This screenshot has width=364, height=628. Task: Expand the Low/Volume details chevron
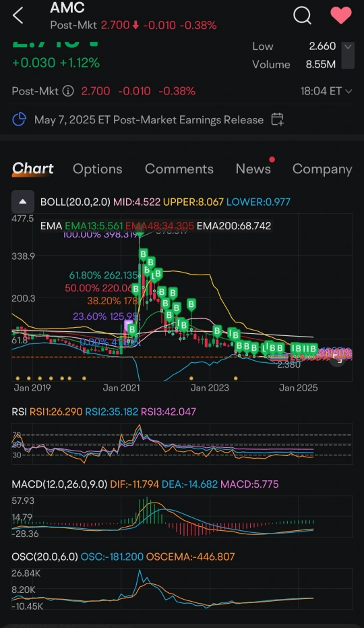(348, 55)
